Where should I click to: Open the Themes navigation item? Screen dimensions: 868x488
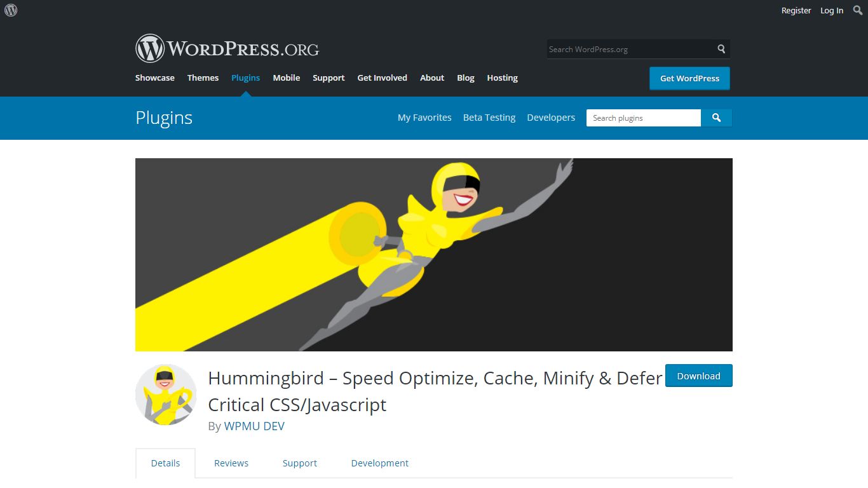click(203, 78)
